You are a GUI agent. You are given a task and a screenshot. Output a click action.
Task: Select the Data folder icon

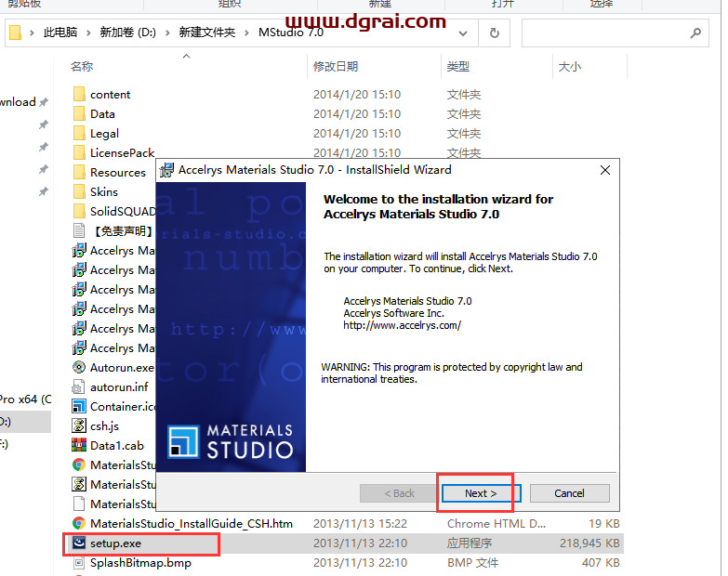(x=79, y=113)
